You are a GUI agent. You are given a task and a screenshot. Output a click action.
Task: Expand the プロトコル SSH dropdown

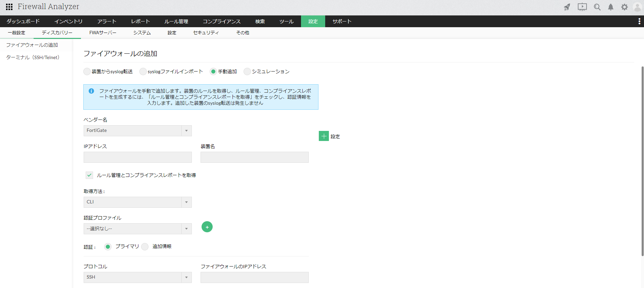click(x=137, y=277)
